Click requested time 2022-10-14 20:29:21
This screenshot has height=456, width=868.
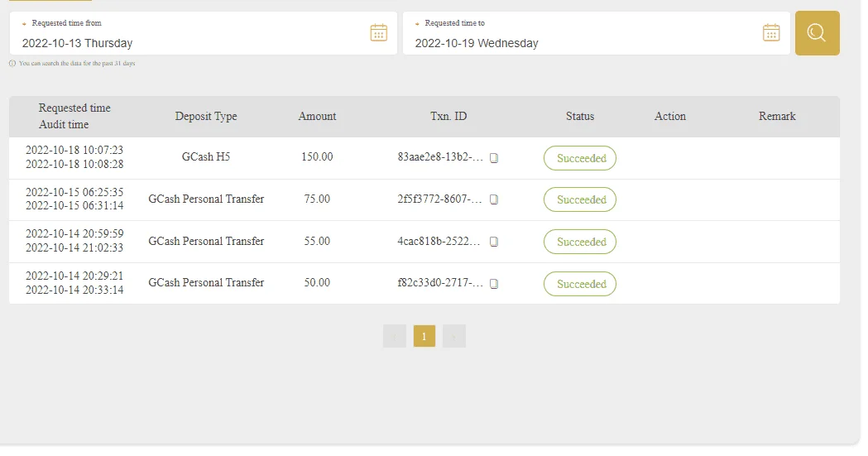pyautogui.click(x=74, y=276)
